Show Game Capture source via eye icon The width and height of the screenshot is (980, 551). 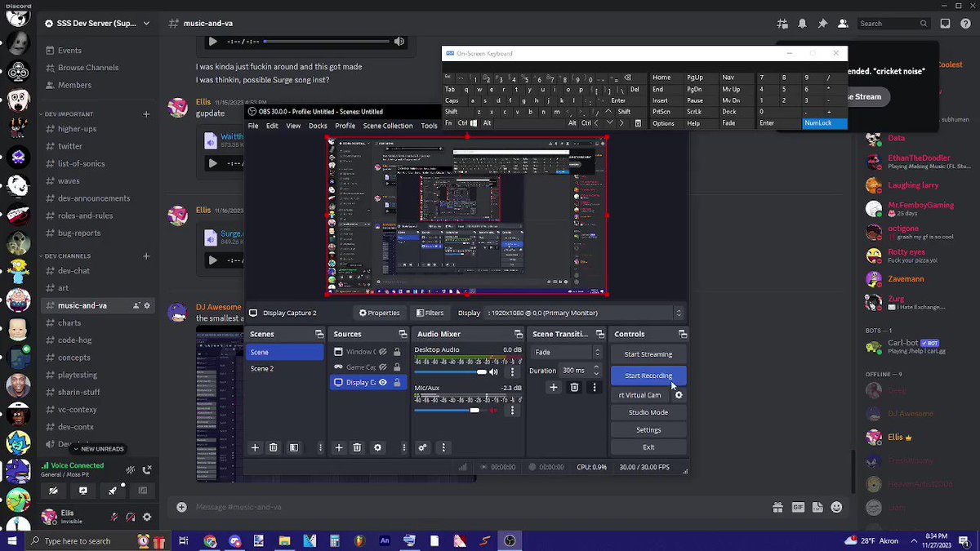pyautogui.click(x=382, y=367)
